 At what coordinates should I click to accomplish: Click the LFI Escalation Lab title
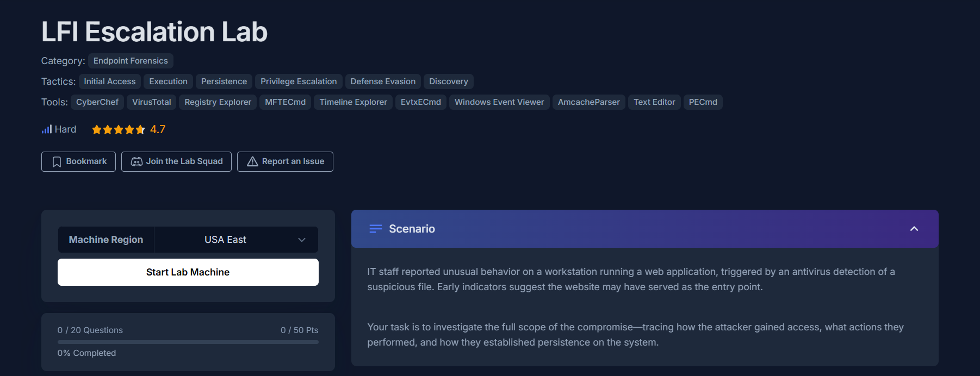pyautogui.click(x=154, y=32)
